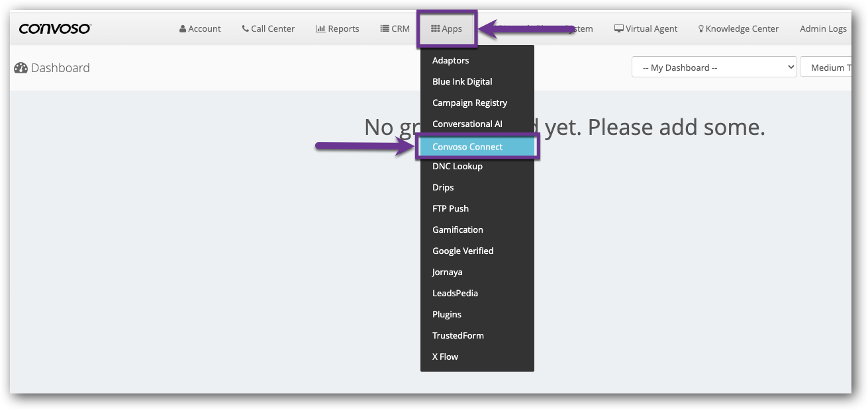
Task: Expand the My Dashboard dropdown
Action: click(x=714, y=67)
